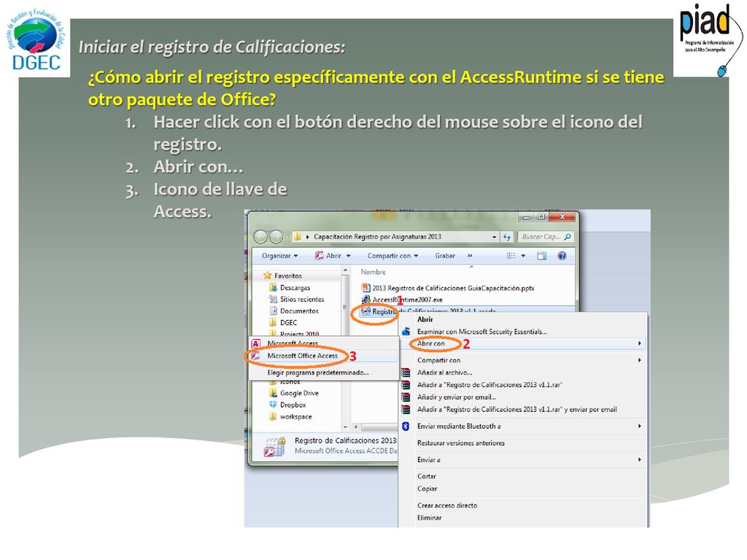Click the Documentos icon in sidebar
The height and width of the screenshot is (560, 747).
pos(273,311)
